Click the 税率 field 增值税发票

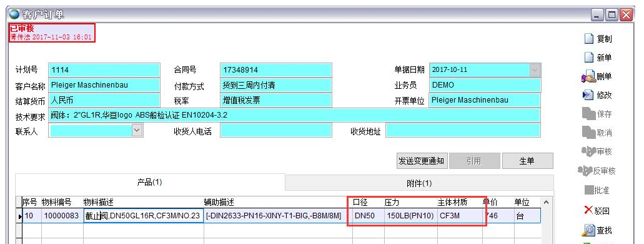(x=275, y=100)
